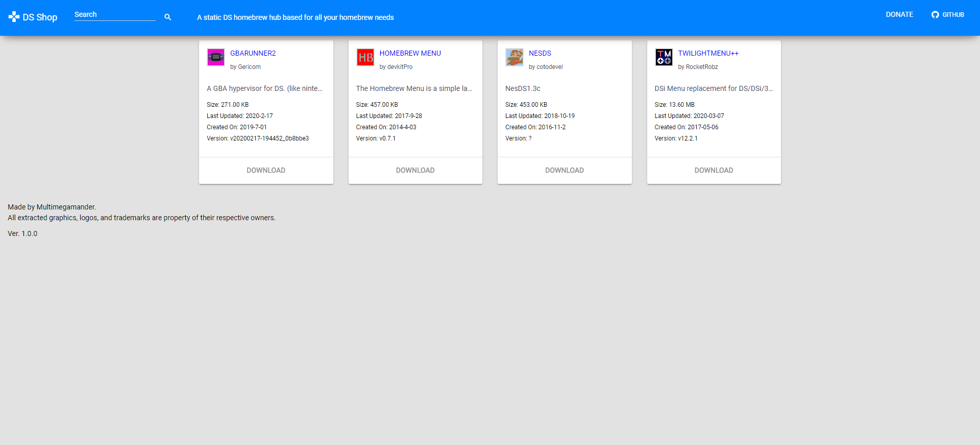
Task: Open the GITHUB link text
Action: click(953, 15)
